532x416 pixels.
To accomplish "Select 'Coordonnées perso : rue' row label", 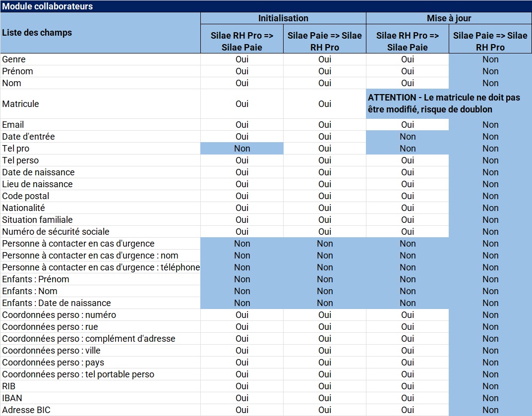I will tap(50, 326).
